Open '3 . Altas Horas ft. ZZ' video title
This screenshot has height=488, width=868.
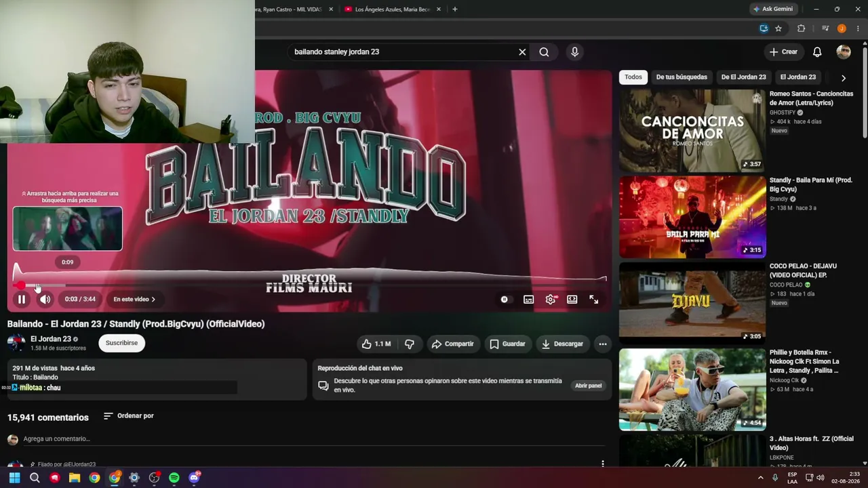(x=812, y=443)
